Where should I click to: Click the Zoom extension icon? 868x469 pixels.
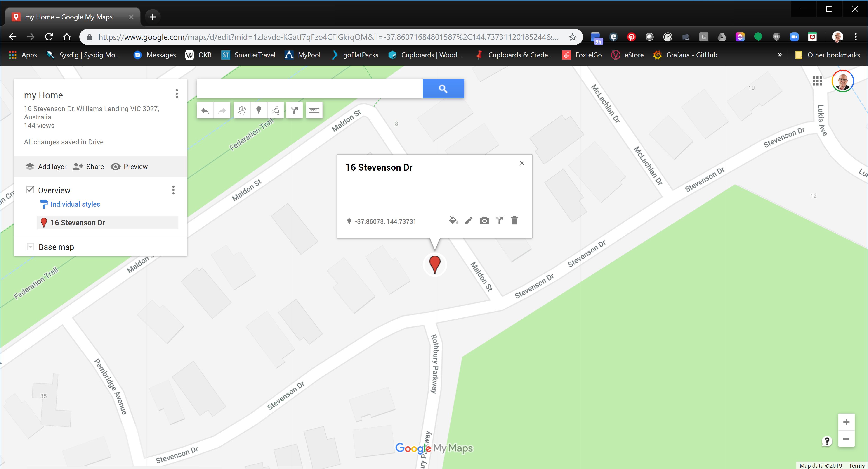pyautogui.click(x=794, y=37)
